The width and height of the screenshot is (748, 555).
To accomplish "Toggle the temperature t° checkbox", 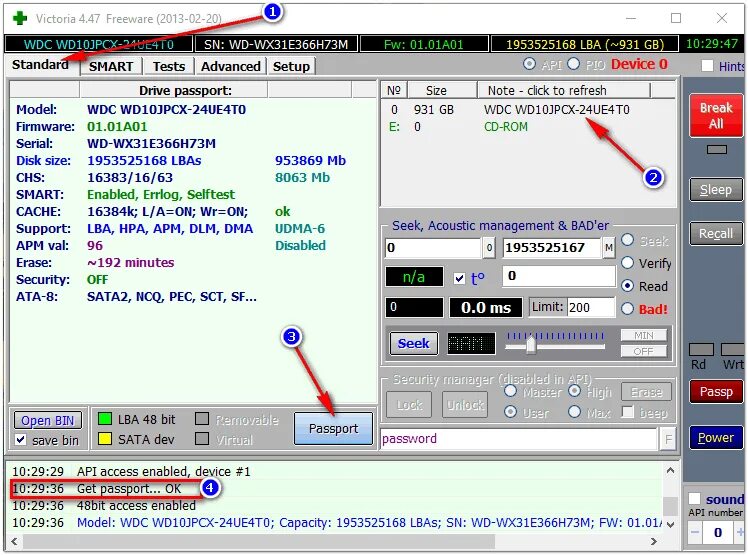I will [459, 278].
